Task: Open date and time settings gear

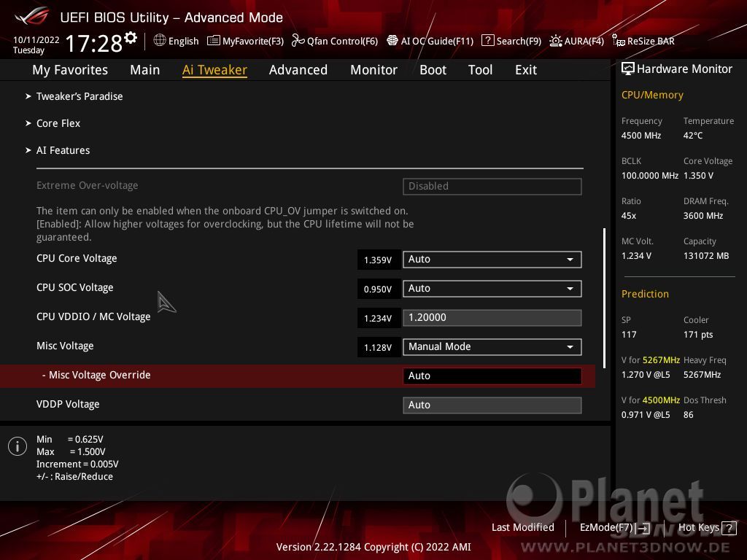Action: tap(131, 37)
